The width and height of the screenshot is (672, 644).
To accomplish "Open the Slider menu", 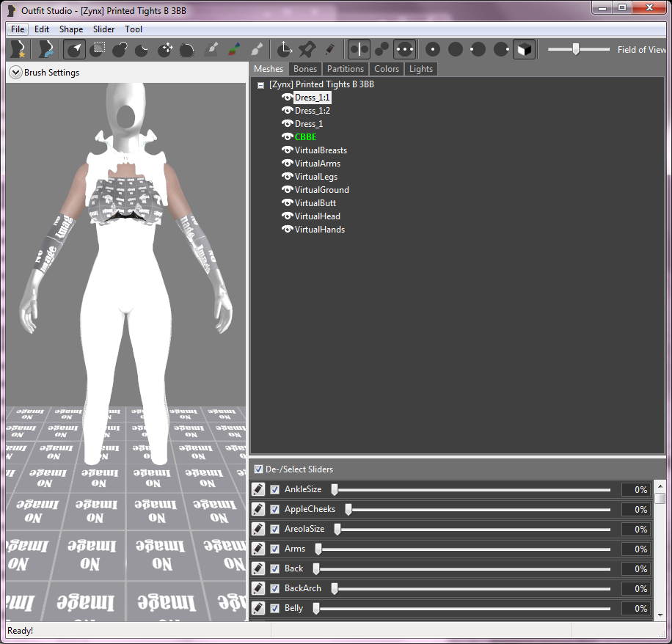I will (x=103, y=29).
